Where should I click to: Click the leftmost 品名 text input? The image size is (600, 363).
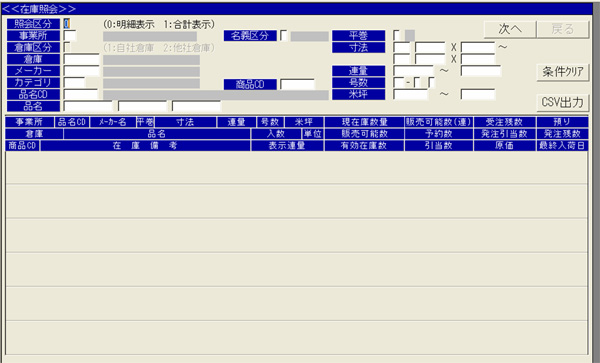[x=88, y=106]
